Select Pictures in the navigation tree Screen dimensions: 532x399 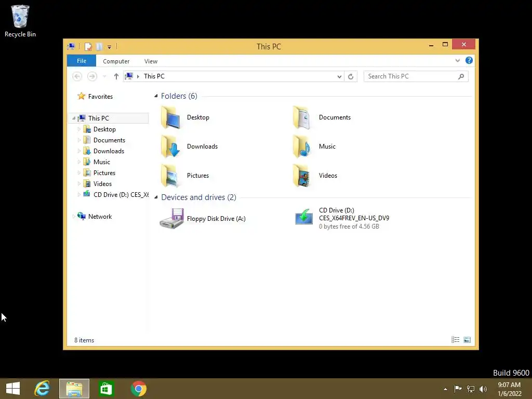[104, 172]
